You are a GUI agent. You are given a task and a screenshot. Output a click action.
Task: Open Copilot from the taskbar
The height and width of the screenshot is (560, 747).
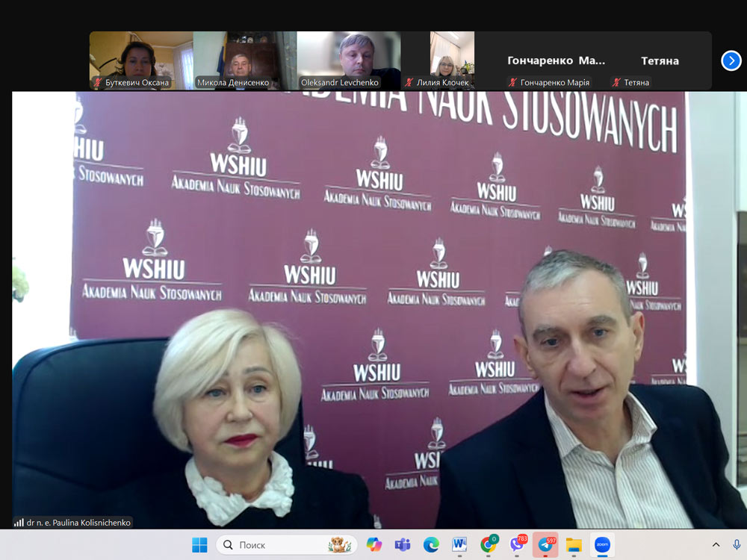(x=374, y=545)
